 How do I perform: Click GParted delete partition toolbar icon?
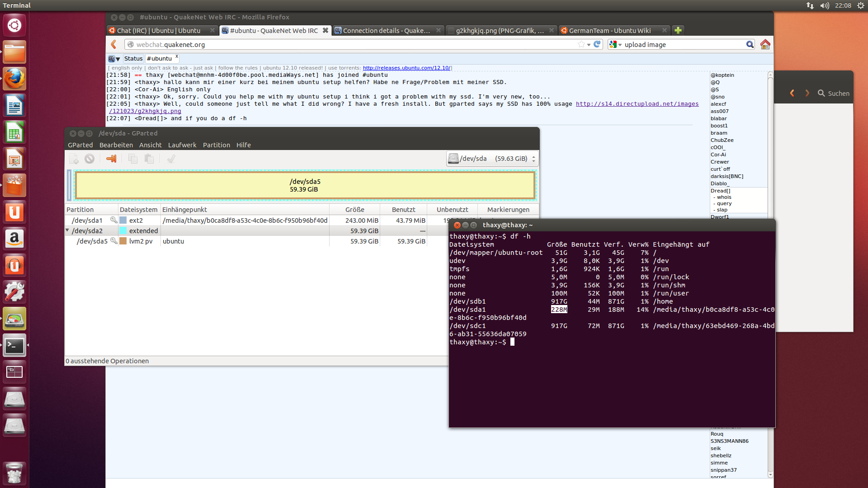[90, 159]
